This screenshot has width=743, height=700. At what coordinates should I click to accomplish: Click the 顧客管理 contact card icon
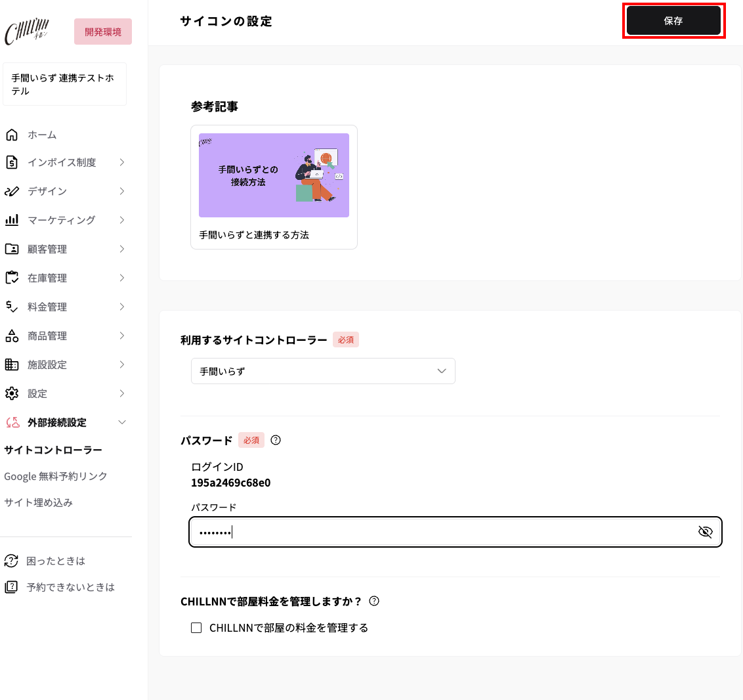(x=12, y=249)
